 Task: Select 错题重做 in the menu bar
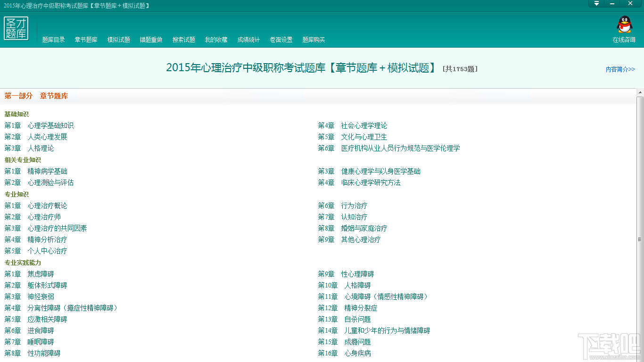pyautogui.click(x=151, y=40)
